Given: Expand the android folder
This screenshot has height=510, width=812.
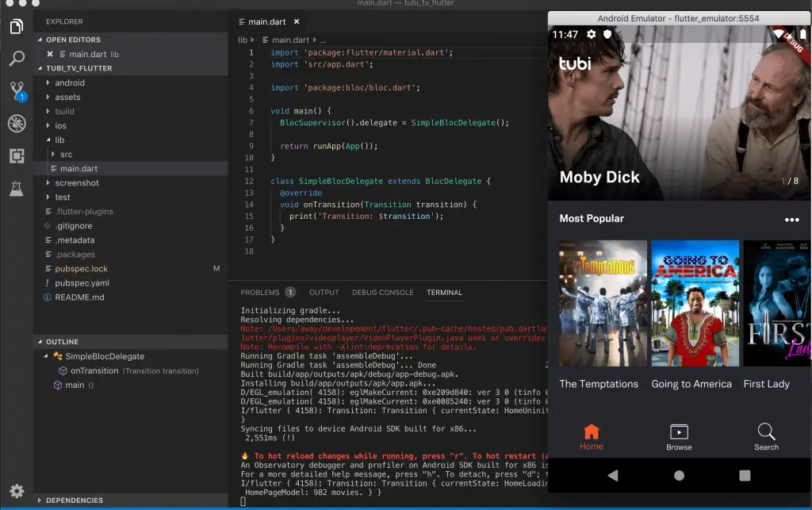Looking at the screenshot, I should pos(69,82).
